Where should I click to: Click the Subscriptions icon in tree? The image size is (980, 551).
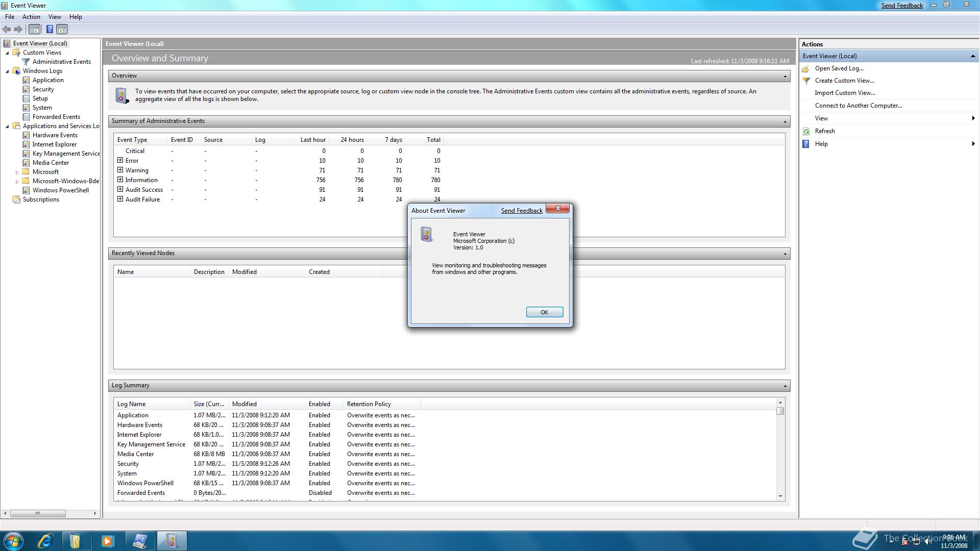16,199
